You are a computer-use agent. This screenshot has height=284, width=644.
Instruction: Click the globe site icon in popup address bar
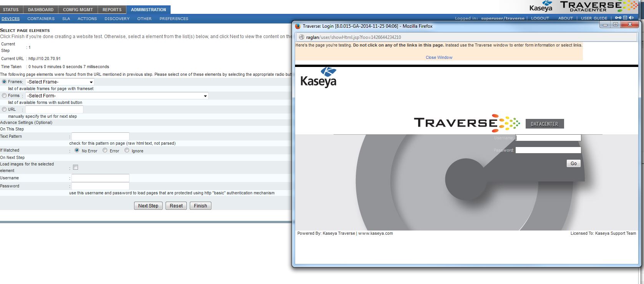pos(301,37)
